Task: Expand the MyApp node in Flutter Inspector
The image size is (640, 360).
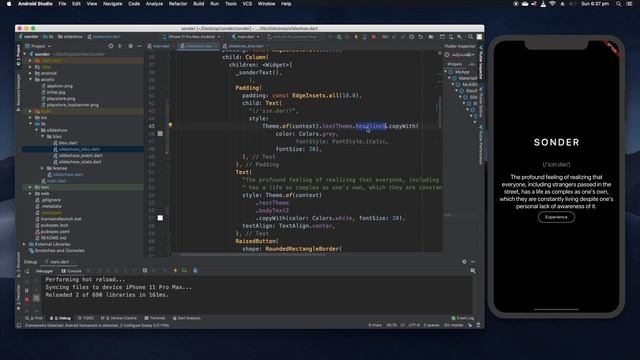Action: 446,72
